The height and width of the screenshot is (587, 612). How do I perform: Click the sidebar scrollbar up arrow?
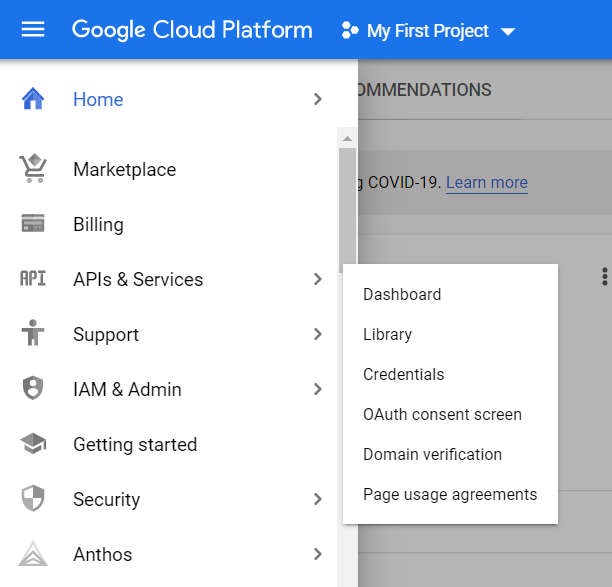[347, 139]
